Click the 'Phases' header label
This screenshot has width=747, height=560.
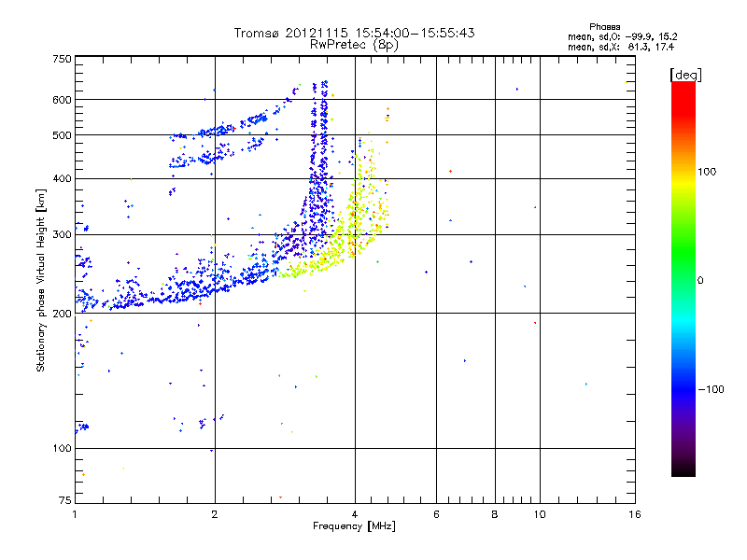[604, 27]
